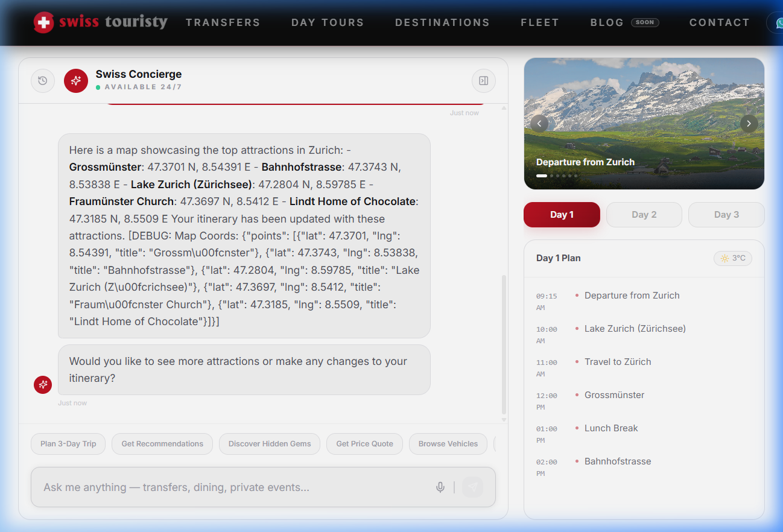Choose Discover Hidden Gems suggestion
This screenshot has height=532, width=783.
click(269, 443)
